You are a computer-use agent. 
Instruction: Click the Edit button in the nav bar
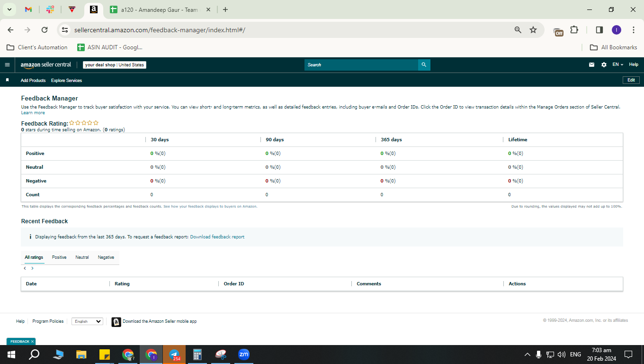[631, 80]
